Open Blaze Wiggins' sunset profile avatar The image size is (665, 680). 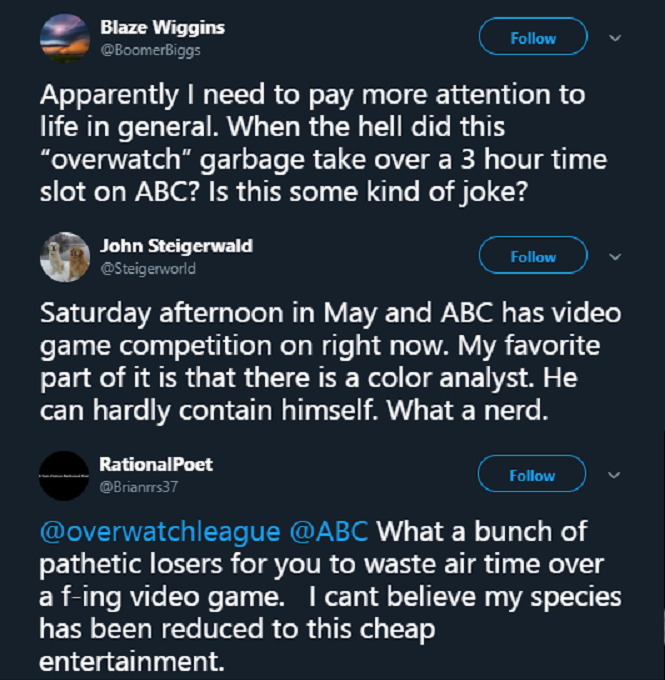pos(65,38)
